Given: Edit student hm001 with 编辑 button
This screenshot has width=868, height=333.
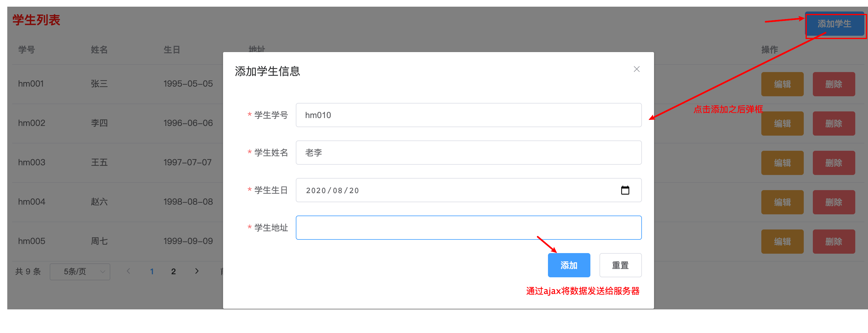Looking at the screenshot, I should click(782, 84).
